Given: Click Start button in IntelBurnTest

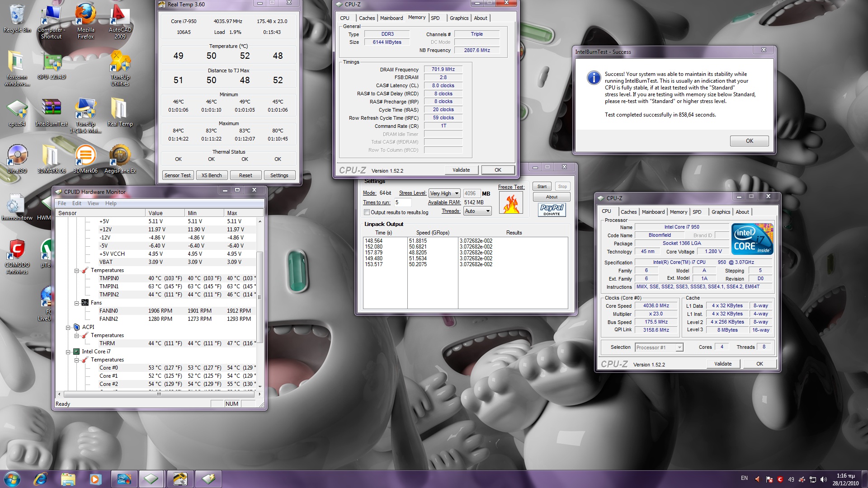Looking at the screenshot, I should click(x=542, y=187).
